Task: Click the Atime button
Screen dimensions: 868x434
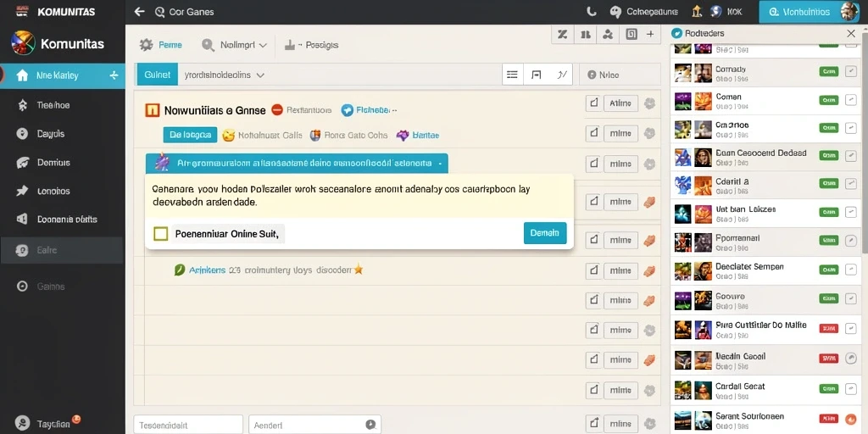Action: [x=620, y=103]
